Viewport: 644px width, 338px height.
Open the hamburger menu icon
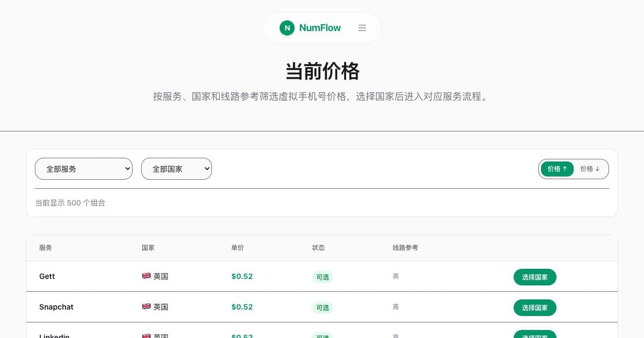[362, 28]
